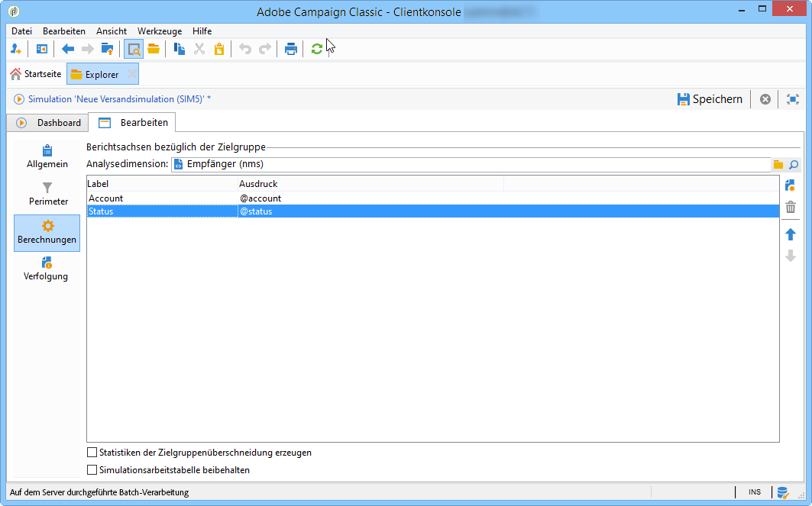Click the redo arrow icon
Image resolution: width=812 pixels, height=506 pixels.
tap(264, 49)
